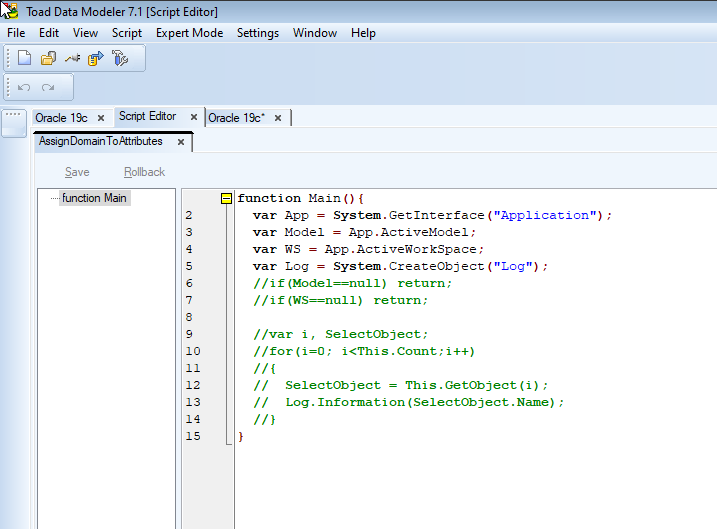Click the "Log" string in code

click(x=513, y=266)
